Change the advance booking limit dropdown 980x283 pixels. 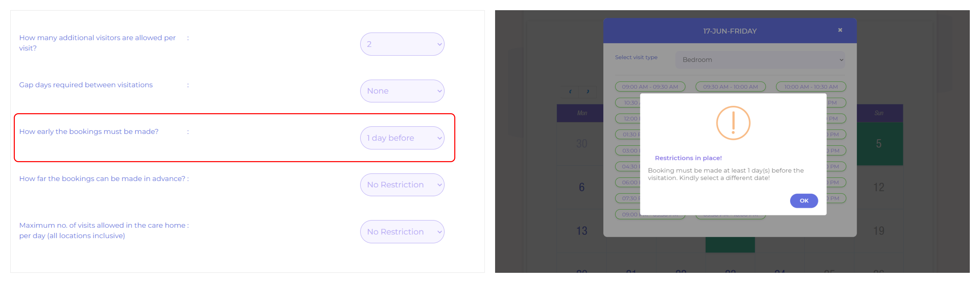pyautogui.click(x=402, y=185)
